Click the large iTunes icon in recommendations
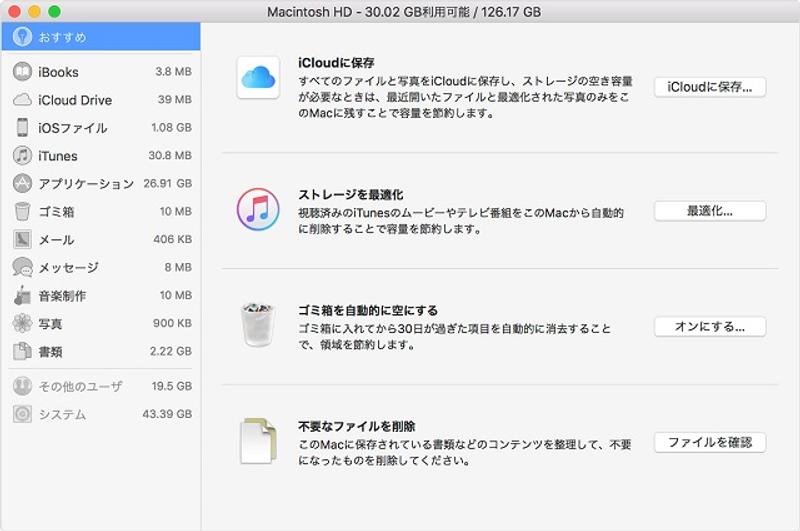The width and height of the screenshot is (800, 531). [x=258, y=209]
